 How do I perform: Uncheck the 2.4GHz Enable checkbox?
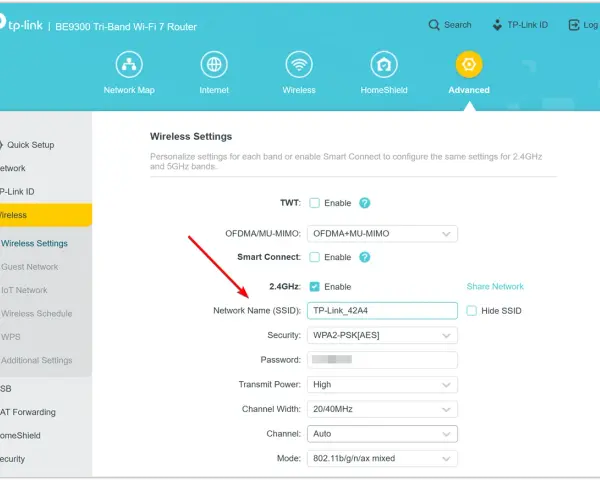click(315, 287)
